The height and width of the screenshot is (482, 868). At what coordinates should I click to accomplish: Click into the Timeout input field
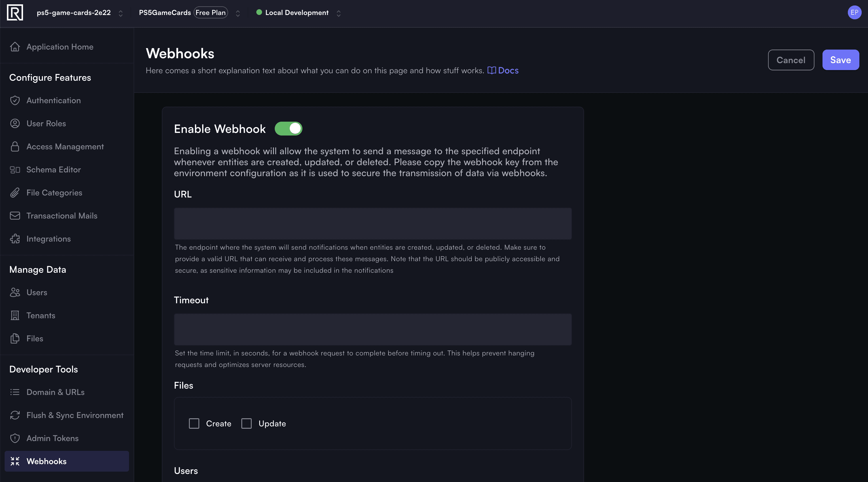pos(373,330)
